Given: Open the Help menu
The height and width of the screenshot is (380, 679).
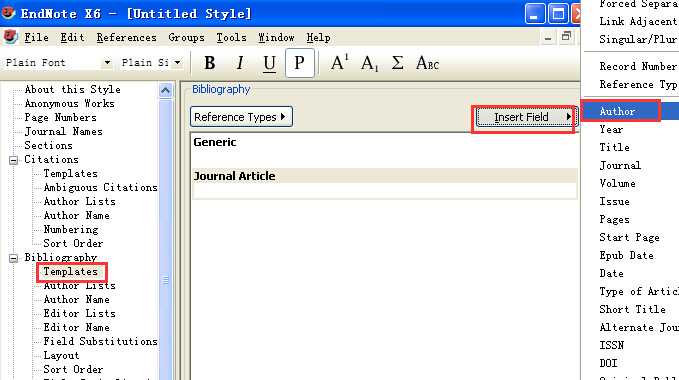Looking at the screenshot, I should pos(318,38).
